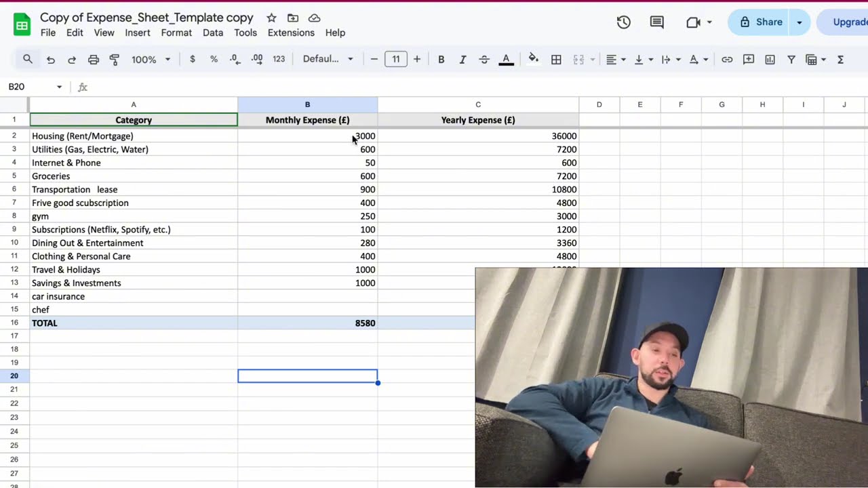The width and height of the screenshot is (868, 488).
Task: Open the text color picker
Action: tap(506, 60)
